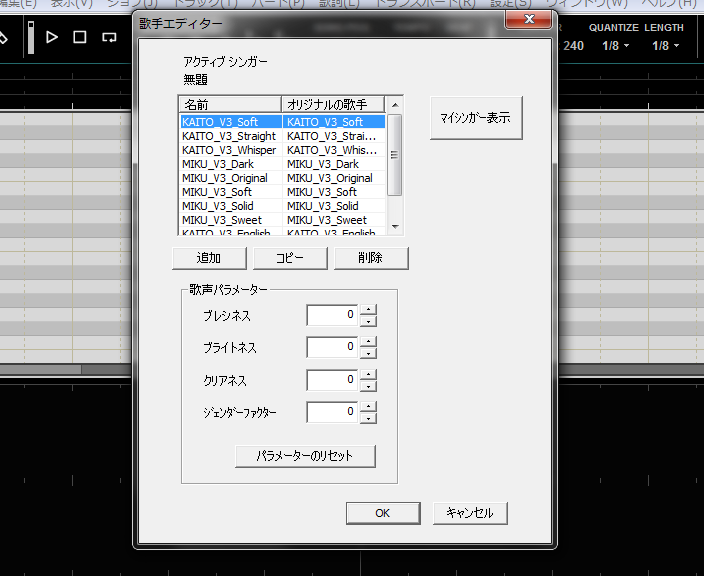Image resolution: width=704 pixels, height=576 pixels.
Task: Increase ブライトネス with the up arrow
Action: click(x=368, y=342)
